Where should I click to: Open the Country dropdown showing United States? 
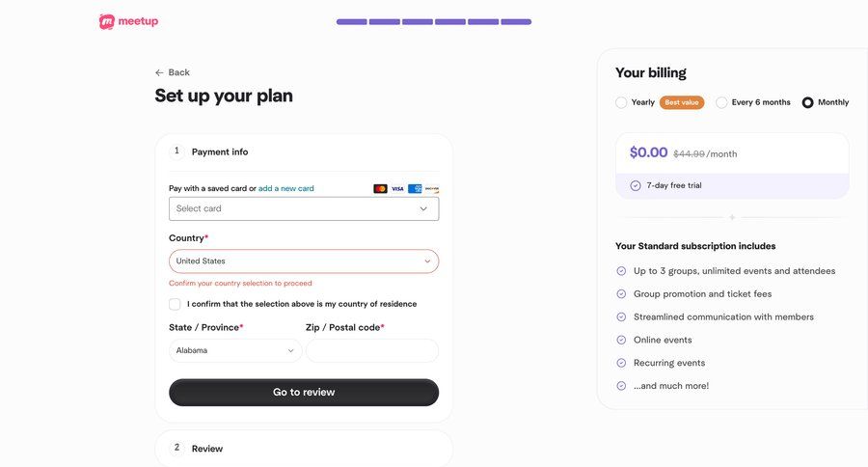click(x=304, y=261)
